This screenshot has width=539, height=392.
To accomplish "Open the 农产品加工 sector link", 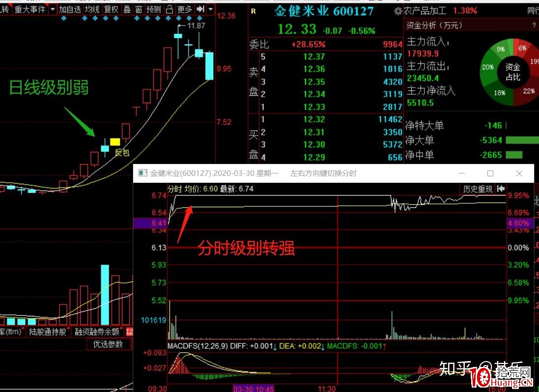I will pyautogui.click(x=425, y=11).
